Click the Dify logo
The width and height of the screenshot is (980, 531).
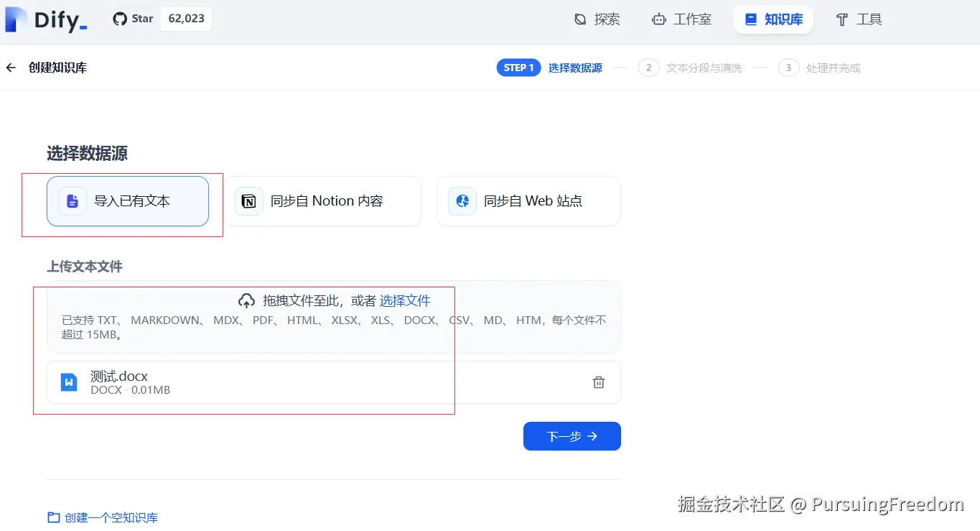(46, 19)
